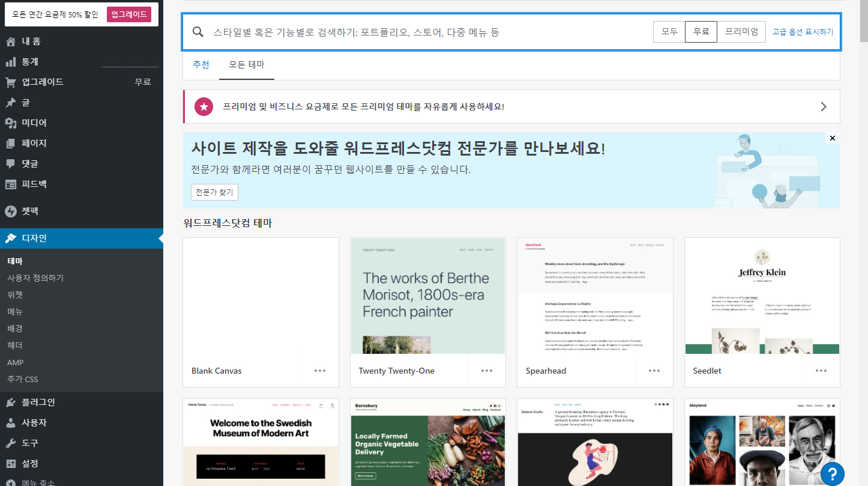Open the Twenty Twenty-One theme preview
868x486 pixels.
pyautogui.click(x=428, y=296)
